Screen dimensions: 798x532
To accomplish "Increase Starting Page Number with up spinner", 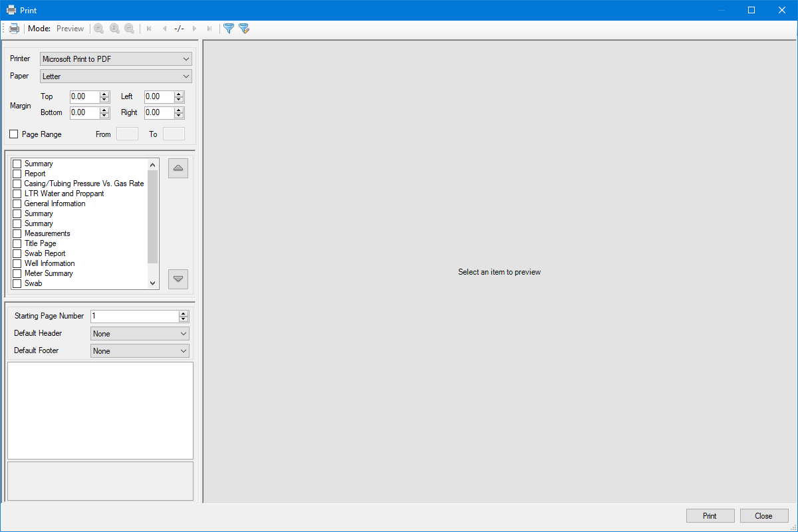I will [x=184, y=313].
